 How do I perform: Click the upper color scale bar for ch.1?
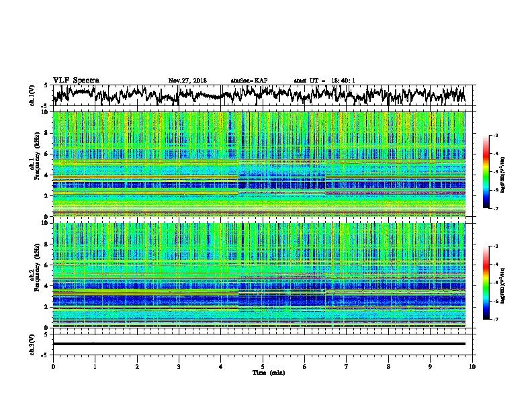[x=486, y=172]
